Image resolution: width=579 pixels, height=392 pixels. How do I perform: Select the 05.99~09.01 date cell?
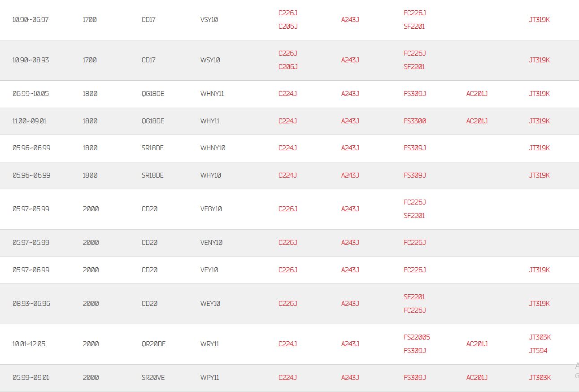[31, 378]
